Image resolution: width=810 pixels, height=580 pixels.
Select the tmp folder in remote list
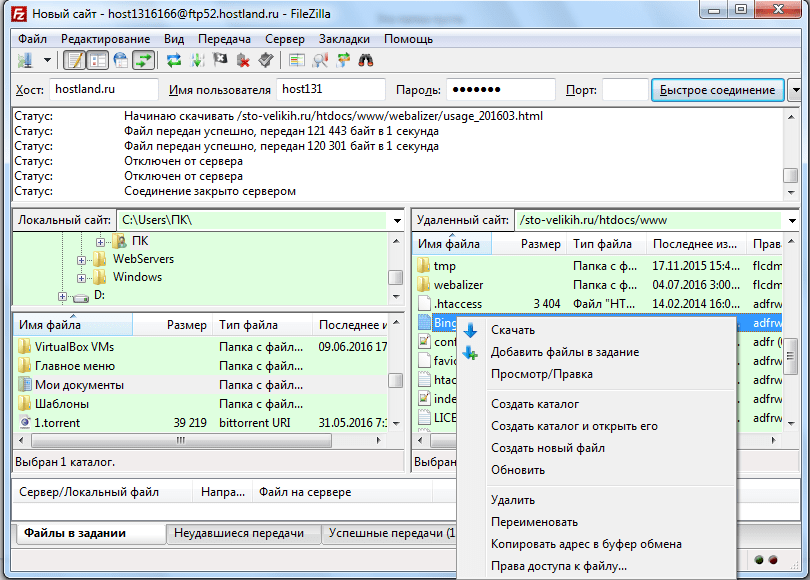click(598, 266)
